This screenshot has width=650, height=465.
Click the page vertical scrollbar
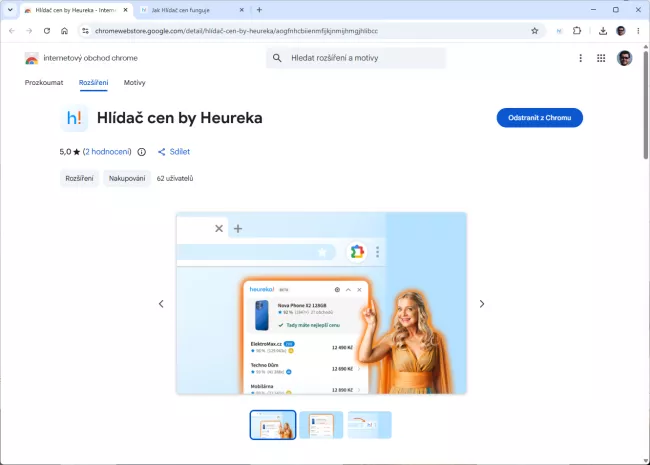pos(646,104)
